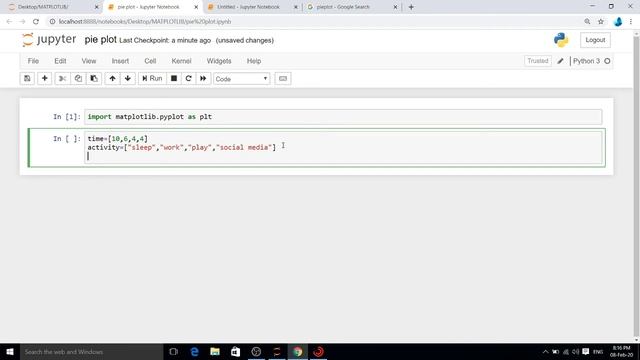The width and height of the screenshot is (640, 360).
Task: Open the File menu
Action: tap(33, 61)
